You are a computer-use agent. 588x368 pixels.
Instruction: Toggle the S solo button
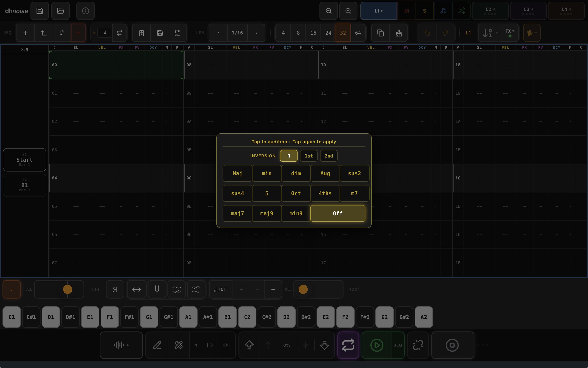(425, 11)
